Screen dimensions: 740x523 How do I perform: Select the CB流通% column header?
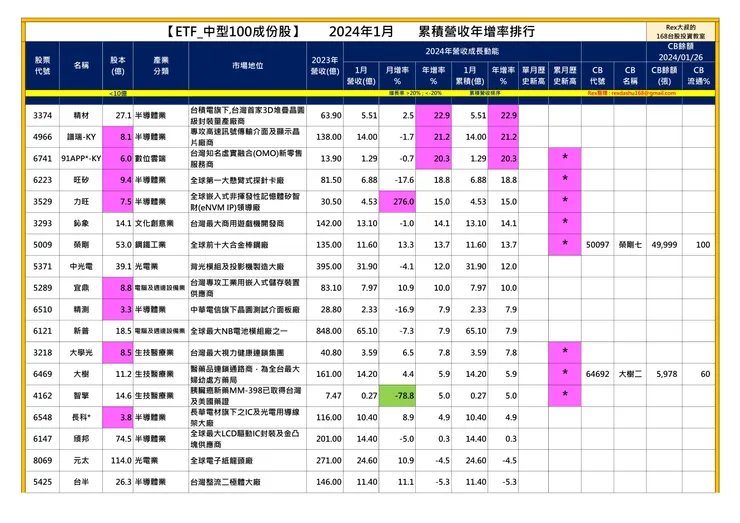point(698,76)
